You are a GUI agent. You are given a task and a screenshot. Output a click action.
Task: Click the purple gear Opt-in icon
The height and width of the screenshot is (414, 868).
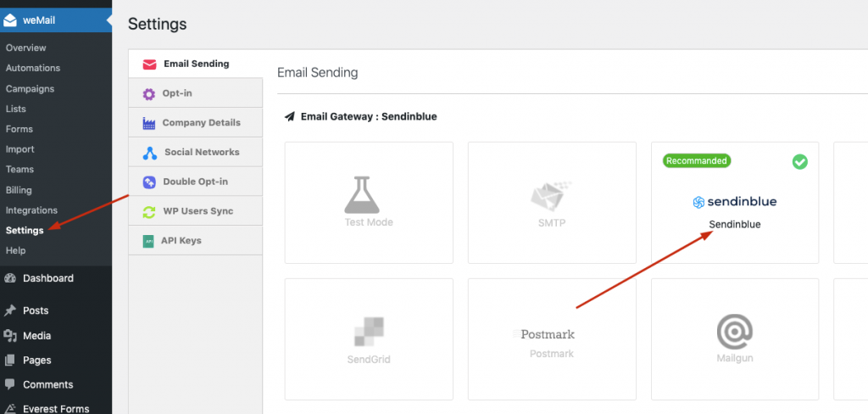tap(149, 93)
